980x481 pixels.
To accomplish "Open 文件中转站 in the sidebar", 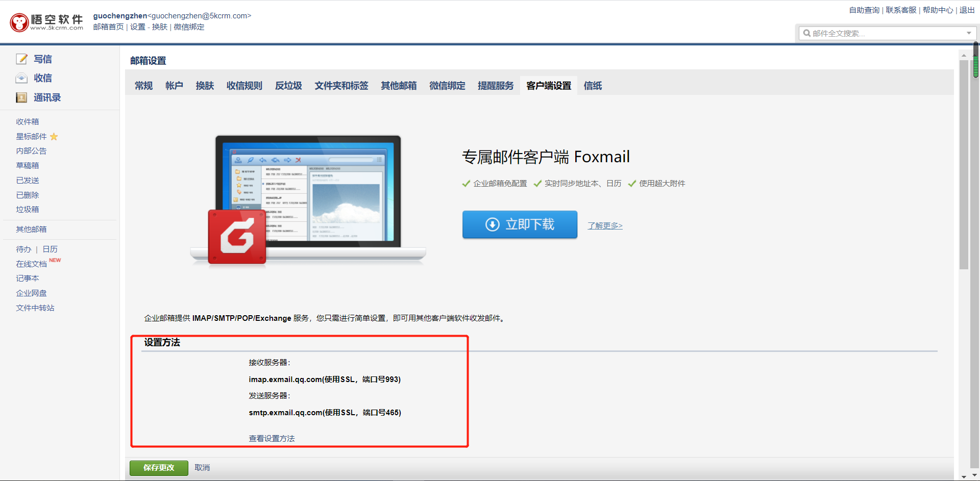I will point(35,308).
